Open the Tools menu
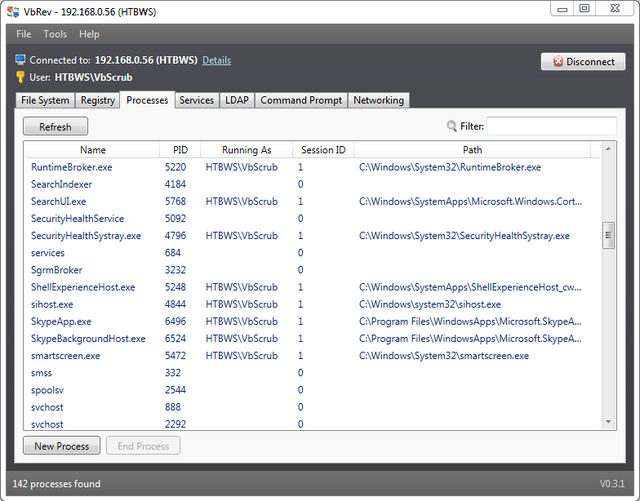Viewport: 640px width, 501px height. 55,34
